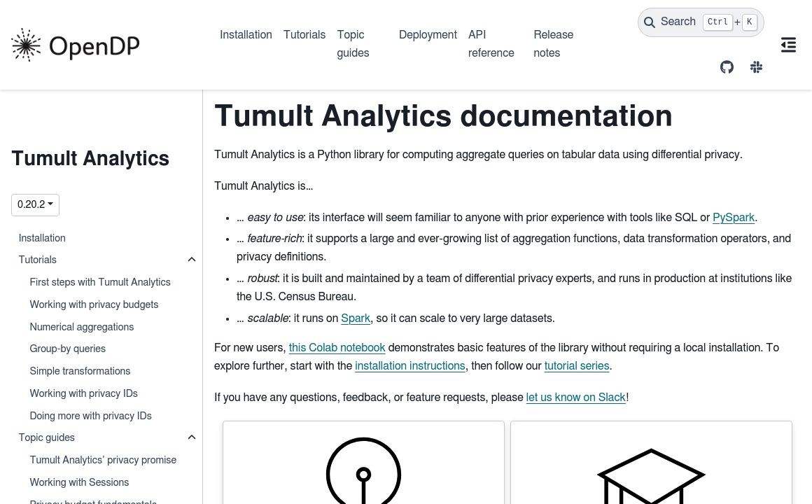Open the PySpark link
Screen dimensions: 812x504
[733, 218]
